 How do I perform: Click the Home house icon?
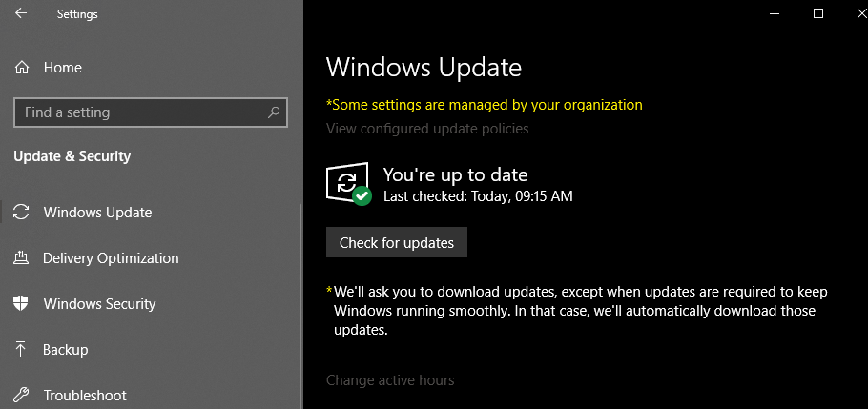point(22,68)
